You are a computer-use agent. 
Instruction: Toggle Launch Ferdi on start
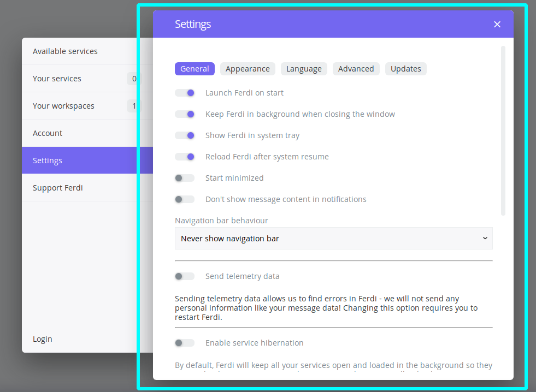[185, 93]
